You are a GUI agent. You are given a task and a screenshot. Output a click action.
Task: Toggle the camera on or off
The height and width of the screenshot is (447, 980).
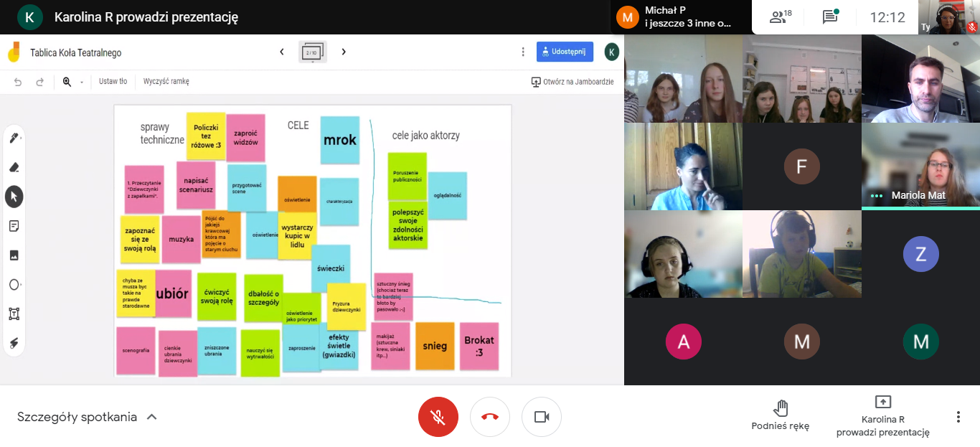tap(541, 417)
